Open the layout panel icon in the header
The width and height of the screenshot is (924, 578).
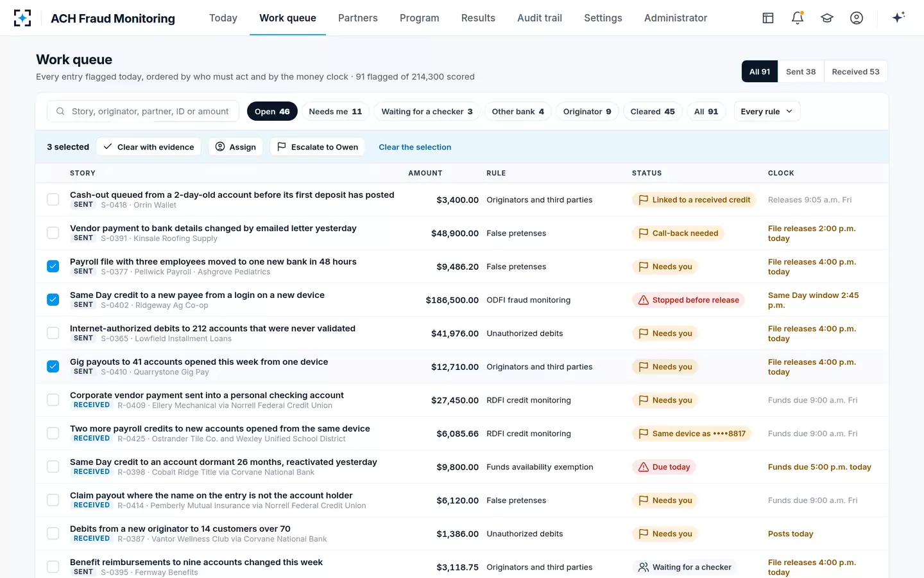(768, 18)
